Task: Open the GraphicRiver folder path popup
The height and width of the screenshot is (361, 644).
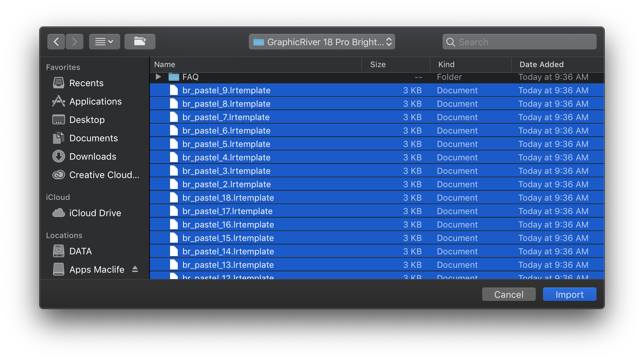Action: click(x=322, y=42)
